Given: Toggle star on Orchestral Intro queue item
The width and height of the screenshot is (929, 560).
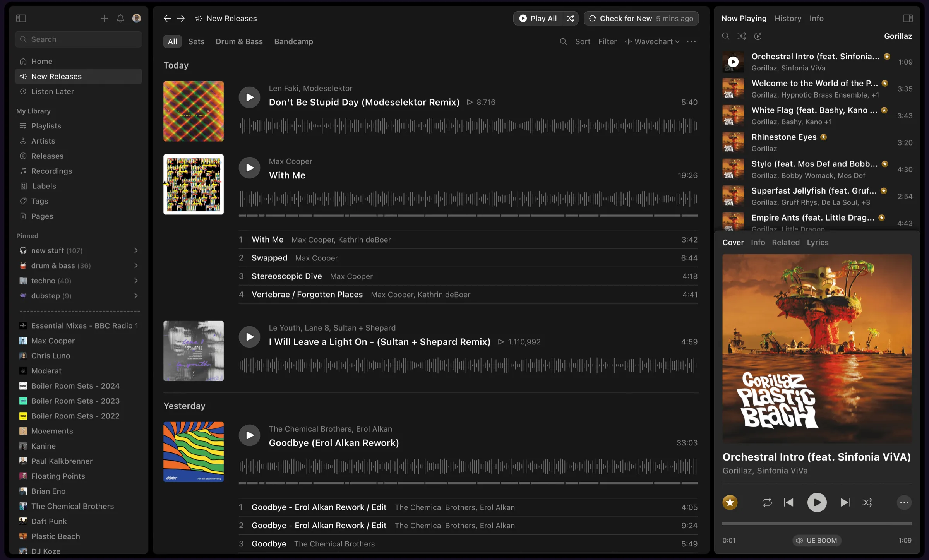Looking at the screenshot, I should click(887, 57).
